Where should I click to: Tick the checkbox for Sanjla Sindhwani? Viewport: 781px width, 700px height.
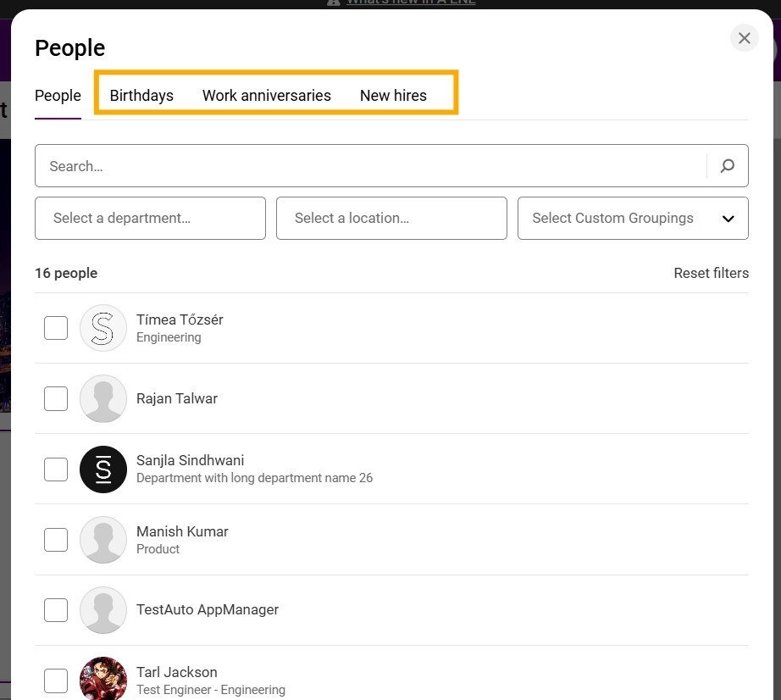[x=56, y=469]
